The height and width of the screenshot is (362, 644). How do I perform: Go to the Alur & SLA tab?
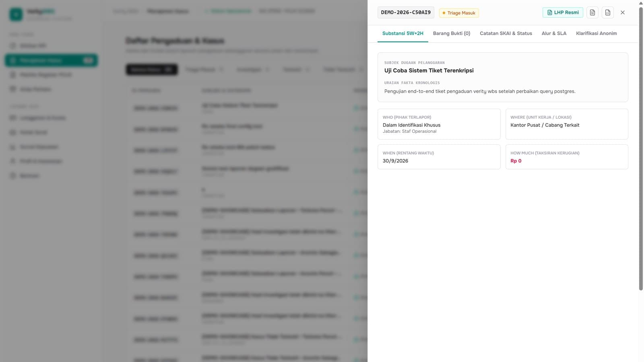coord(554,33)
